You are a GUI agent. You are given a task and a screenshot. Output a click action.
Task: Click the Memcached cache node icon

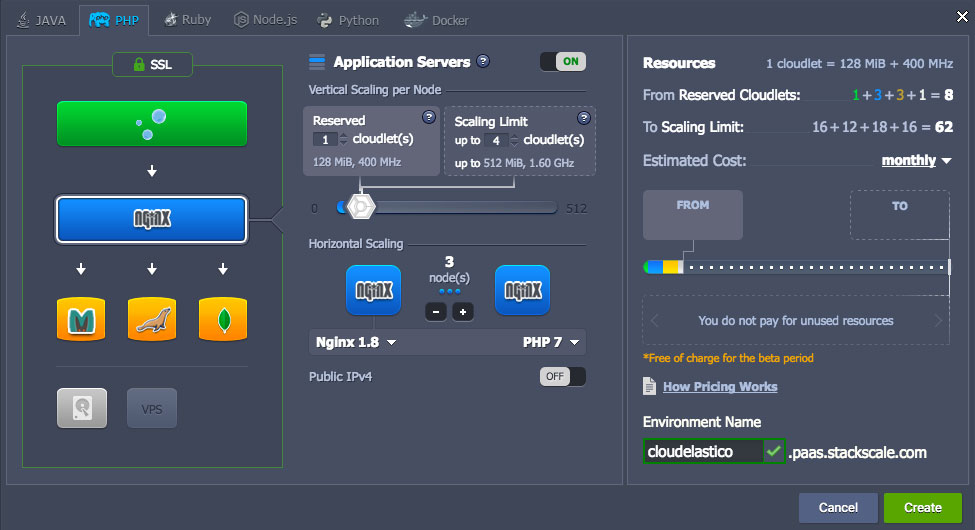pos(81,319)
